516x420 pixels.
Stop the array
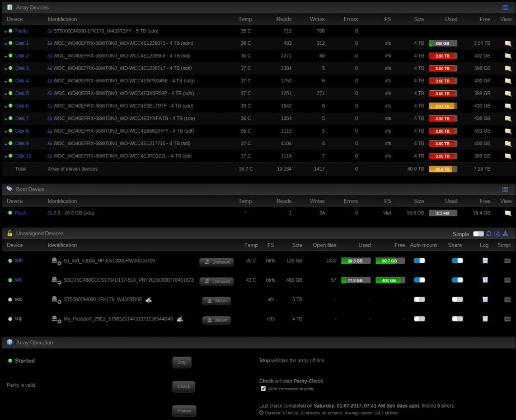pyautogui.click(x=182, y=362)
